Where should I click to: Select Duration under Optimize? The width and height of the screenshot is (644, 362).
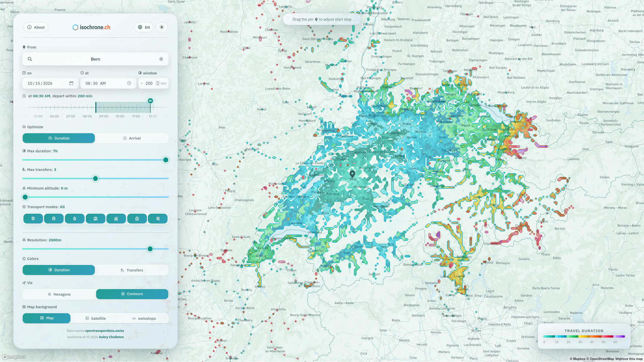59,138
